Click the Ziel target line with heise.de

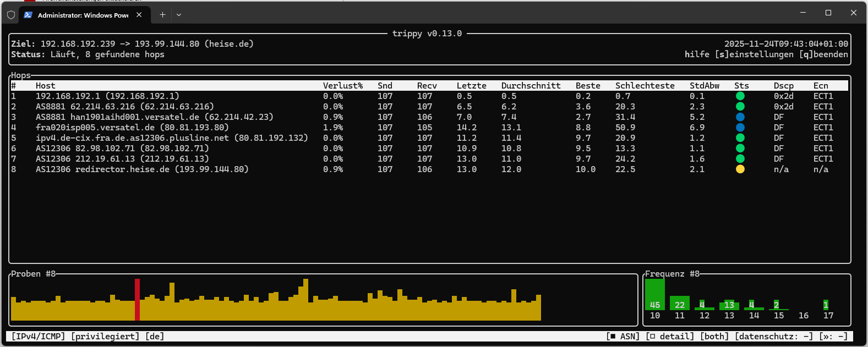[x=132, y=43]
